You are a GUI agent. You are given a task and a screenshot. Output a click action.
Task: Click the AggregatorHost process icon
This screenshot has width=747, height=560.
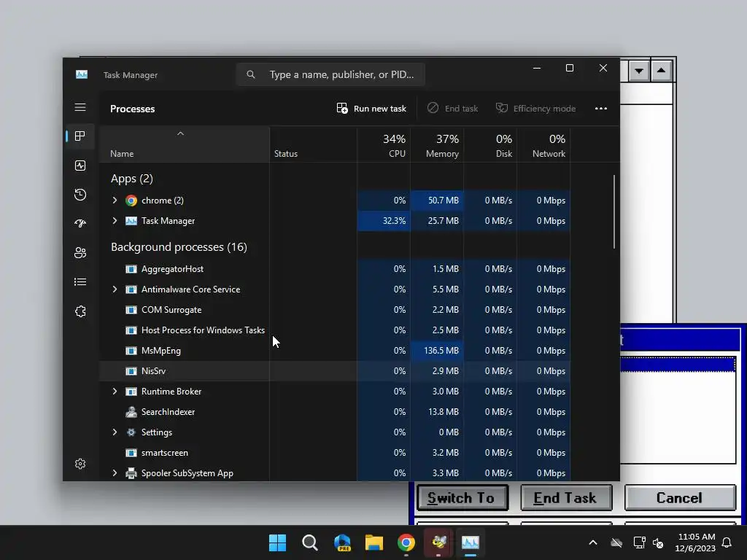point(131,269)
